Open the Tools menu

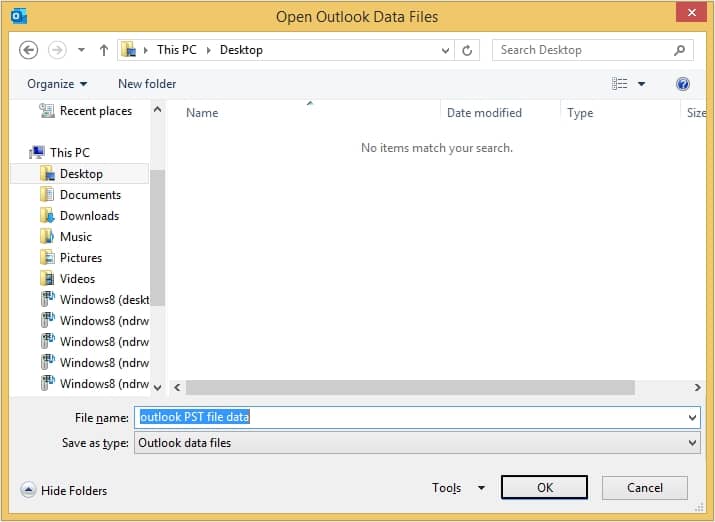tap(446, 488)
